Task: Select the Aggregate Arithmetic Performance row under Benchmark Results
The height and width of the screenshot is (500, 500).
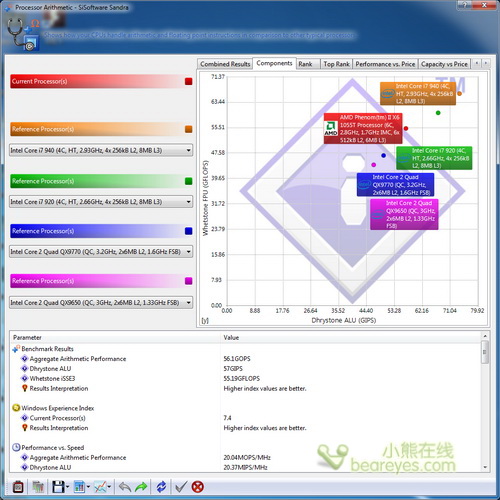Action: 246,359
